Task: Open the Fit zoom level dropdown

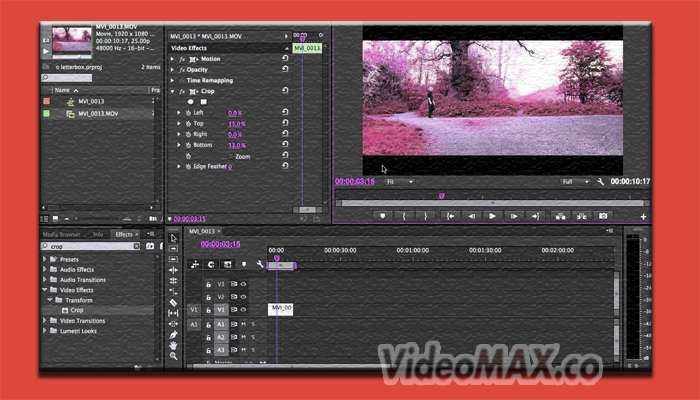Action: [399, 182]
